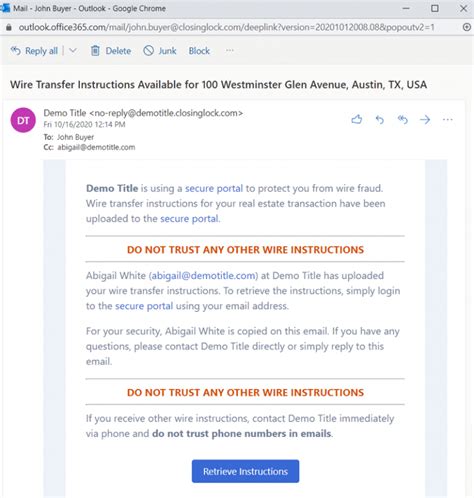This screenshot has height=498, width=474.
Task: Expand the Reply all dropdown chevron
Action: pos(73,51)
